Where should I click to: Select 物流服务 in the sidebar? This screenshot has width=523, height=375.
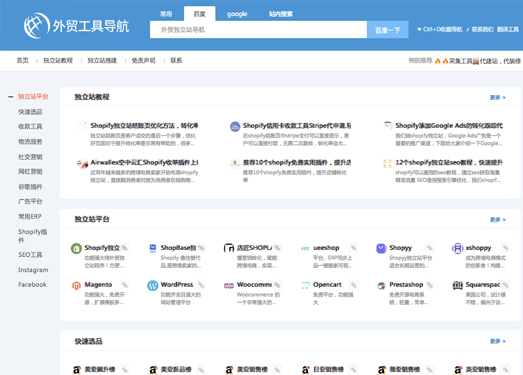(x=30, y=142)
